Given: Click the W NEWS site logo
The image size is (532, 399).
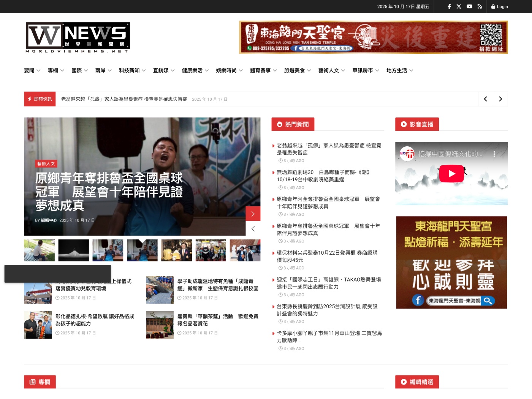Looking at the screenshot, I should point(78,37).
